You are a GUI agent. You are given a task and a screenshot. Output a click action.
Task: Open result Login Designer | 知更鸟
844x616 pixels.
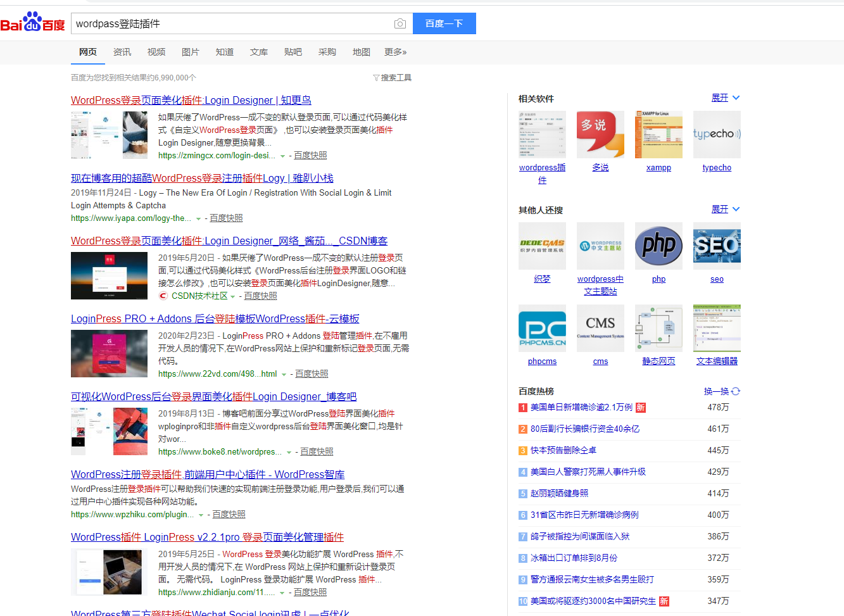coord(191,100)
